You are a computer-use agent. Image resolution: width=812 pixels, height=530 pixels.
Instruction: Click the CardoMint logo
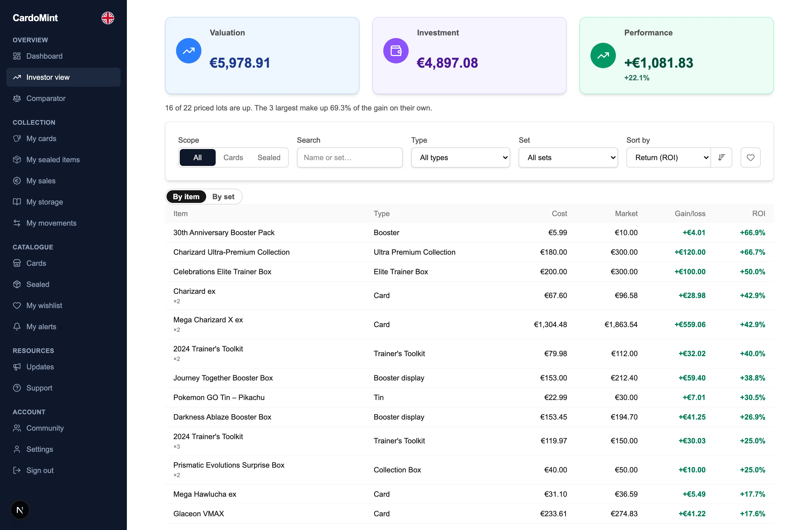35,18
